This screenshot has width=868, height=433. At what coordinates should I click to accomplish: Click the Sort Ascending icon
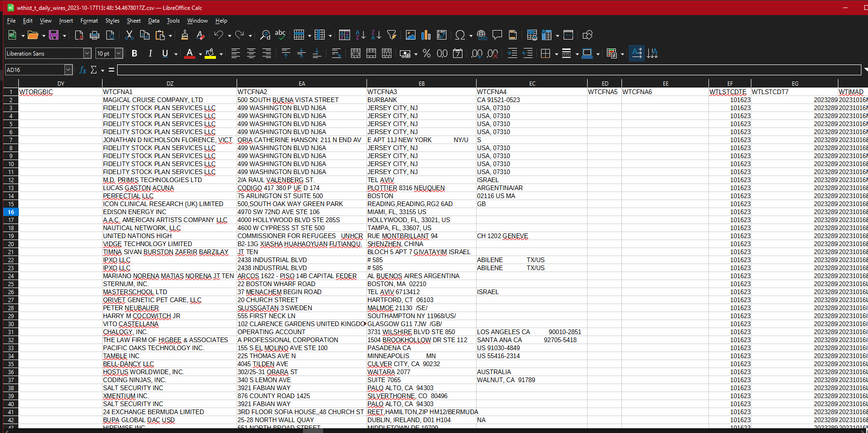(360, 35)
